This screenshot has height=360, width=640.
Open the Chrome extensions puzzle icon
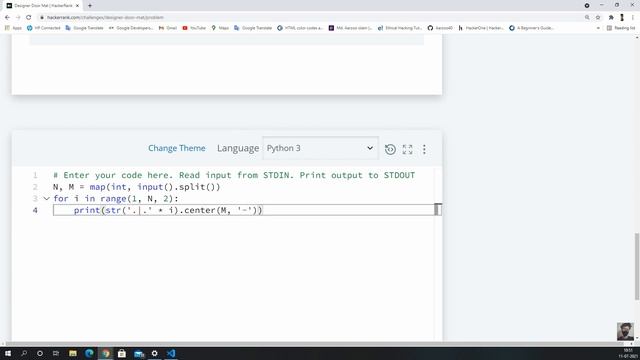pyautogui.click(x=611, y=18)
